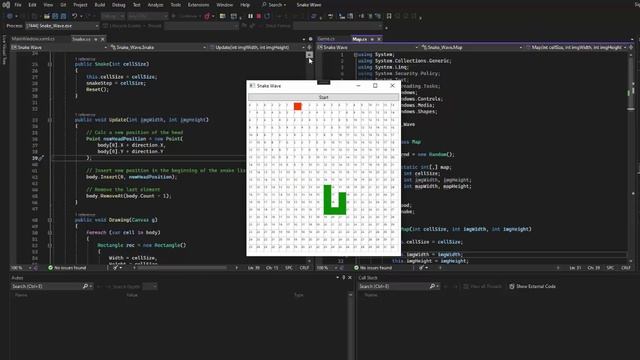This screenshot has width=640, height=360.
Task: Switch to the MainWindow.xaml.cs tab
Action: tap(33, 39)
